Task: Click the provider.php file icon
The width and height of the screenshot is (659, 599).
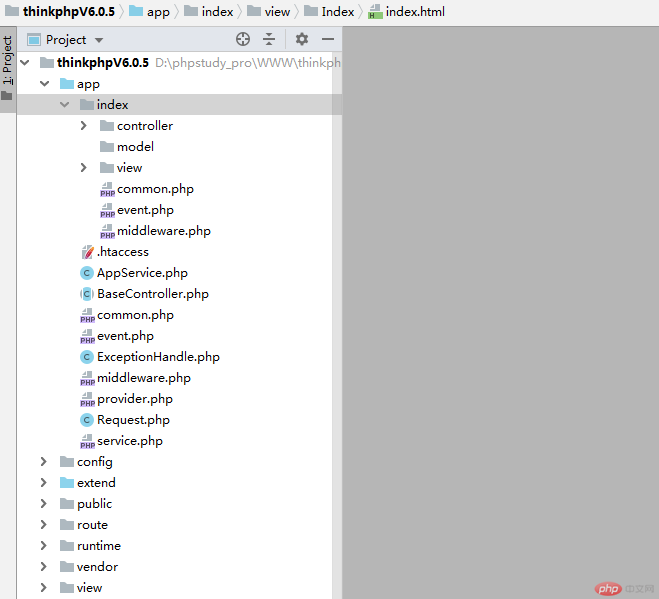Action: (87, 399)
